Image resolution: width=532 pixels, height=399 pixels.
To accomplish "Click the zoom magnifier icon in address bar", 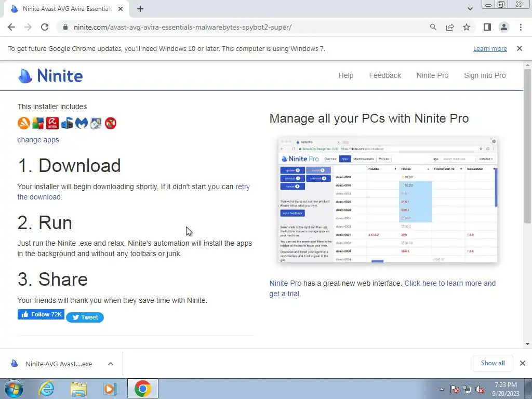I will point(433,27).
